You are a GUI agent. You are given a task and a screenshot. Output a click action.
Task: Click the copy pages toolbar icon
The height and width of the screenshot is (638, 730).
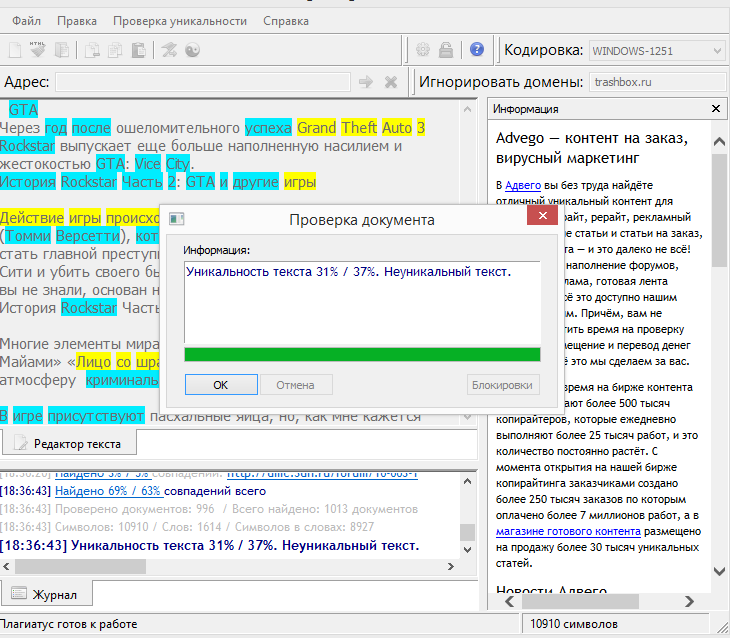(x=115, y=50)
